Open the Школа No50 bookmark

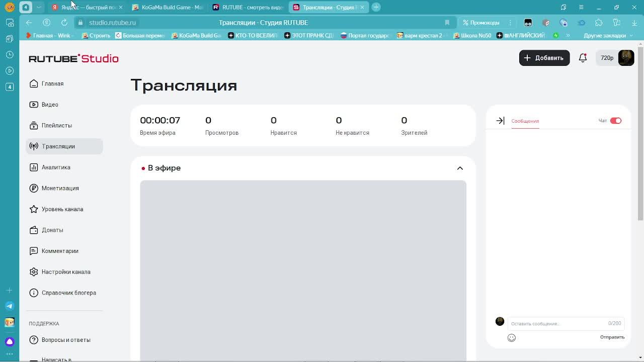(x=472, y=36)
